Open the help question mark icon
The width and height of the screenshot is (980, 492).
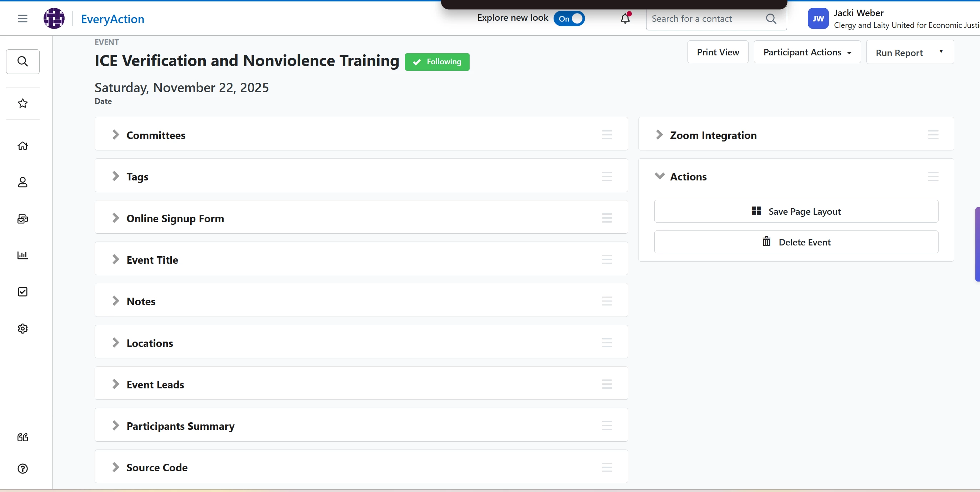pyautogui.click(x=23, y=468)
